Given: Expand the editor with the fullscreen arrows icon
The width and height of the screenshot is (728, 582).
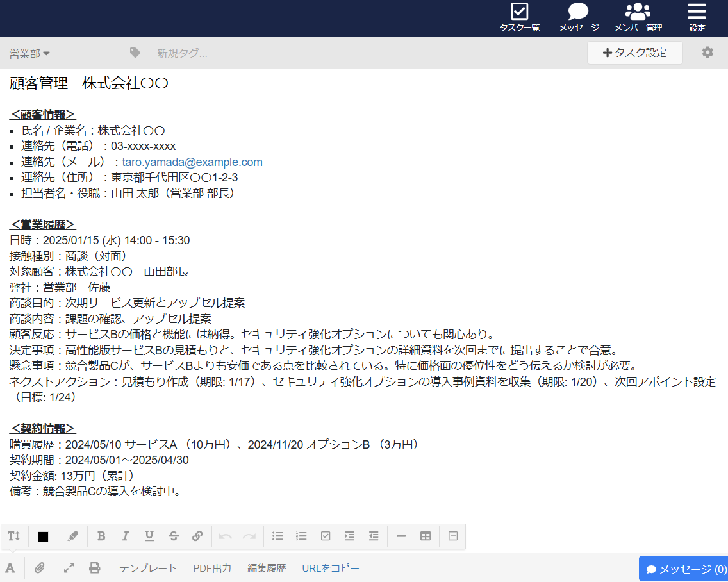Looking at the screenshot, I should [67, 568].
